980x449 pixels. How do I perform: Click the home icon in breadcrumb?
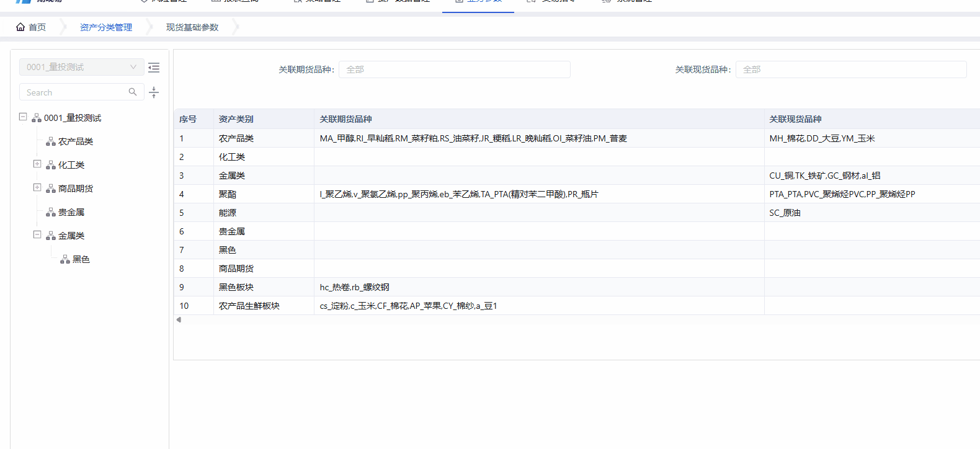20,27
